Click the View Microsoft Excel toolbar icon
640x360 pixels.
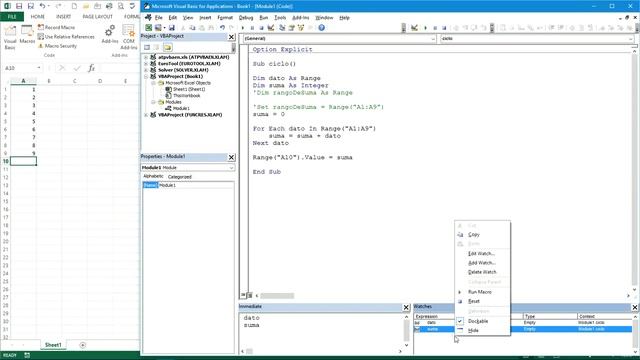click(x=149, y=28)
